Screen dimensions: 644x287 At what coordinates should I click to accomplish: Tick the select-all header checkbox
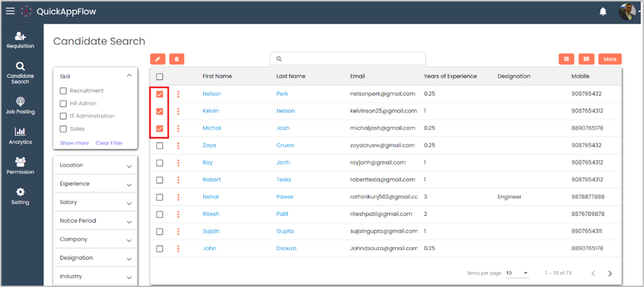click(160, 77)
